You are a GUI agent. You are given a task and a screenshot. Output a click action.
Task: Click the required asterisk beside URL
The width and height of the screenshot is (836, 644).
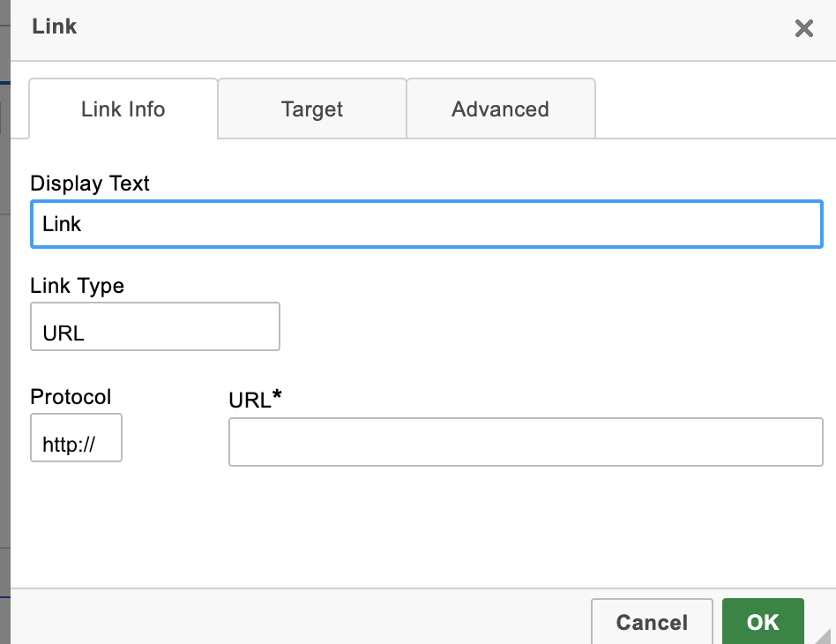point(277,396)
